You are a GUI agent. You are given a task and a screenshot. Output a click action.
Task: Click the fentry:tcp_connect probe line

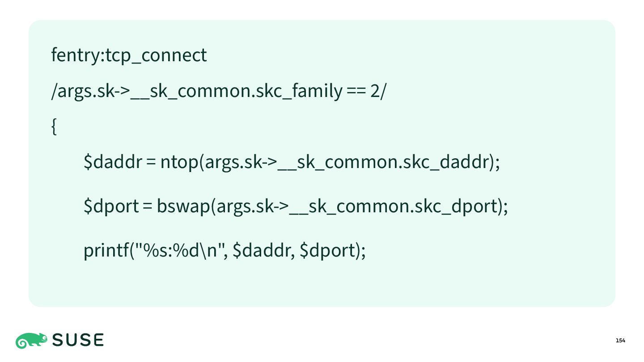pos(129,55)
